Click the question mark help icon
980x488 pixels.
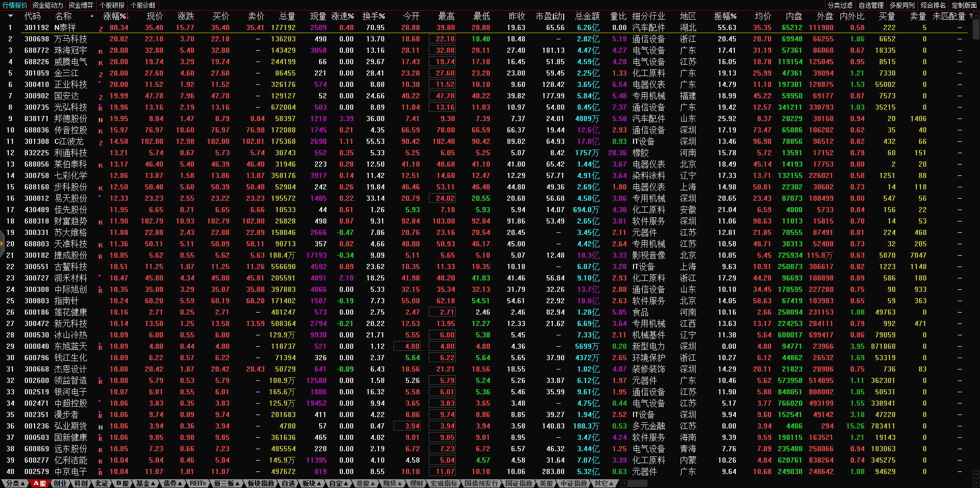[x=971, y=16]
